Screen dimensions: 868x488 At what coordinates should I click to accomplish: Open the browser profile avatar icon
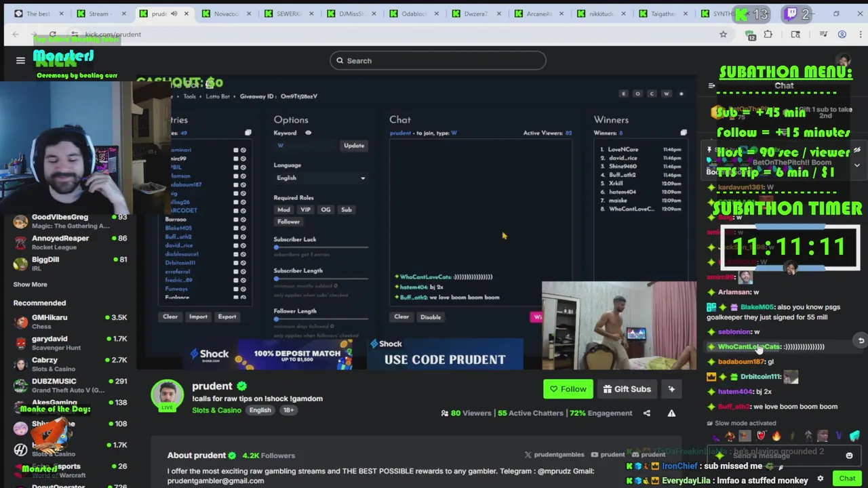(842, 34)
